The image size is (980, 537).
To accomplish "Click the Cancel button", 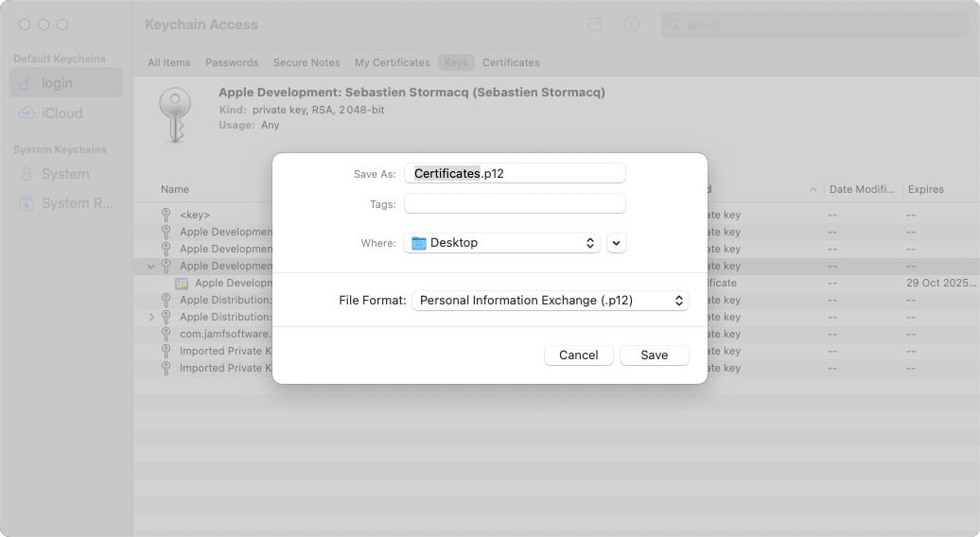I will click(x=579, y=355).
